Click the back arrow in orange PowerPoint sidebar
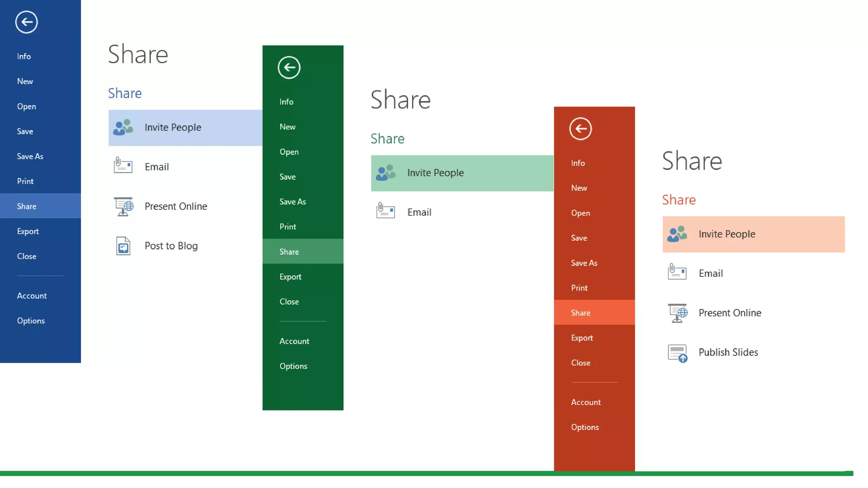The image size is (868, 488). pyautogui.click(x=580, y=129)
